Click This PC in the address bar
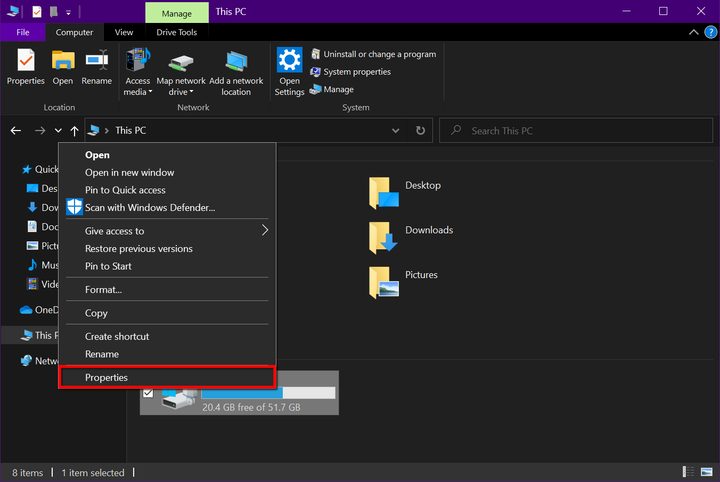The width and height of the screenshot is (720, 482). click(130, 130)
